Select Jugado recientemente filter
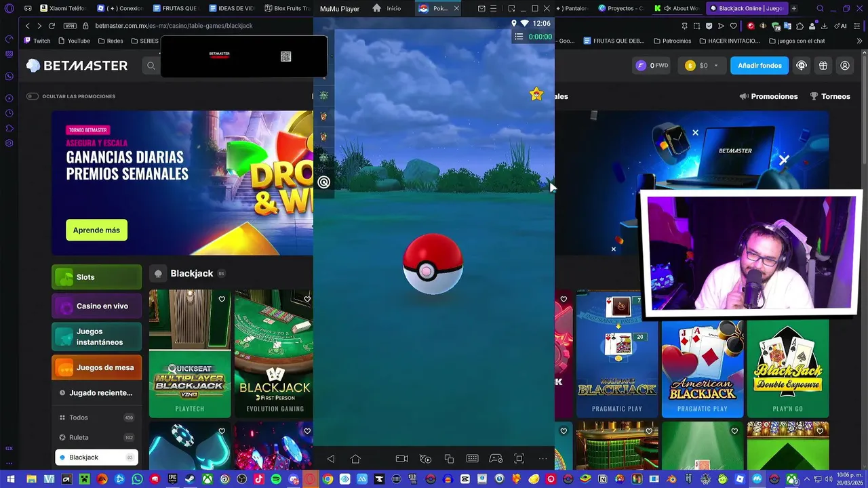The width and height of the screenshot is (868, 488). click(96, 393)
